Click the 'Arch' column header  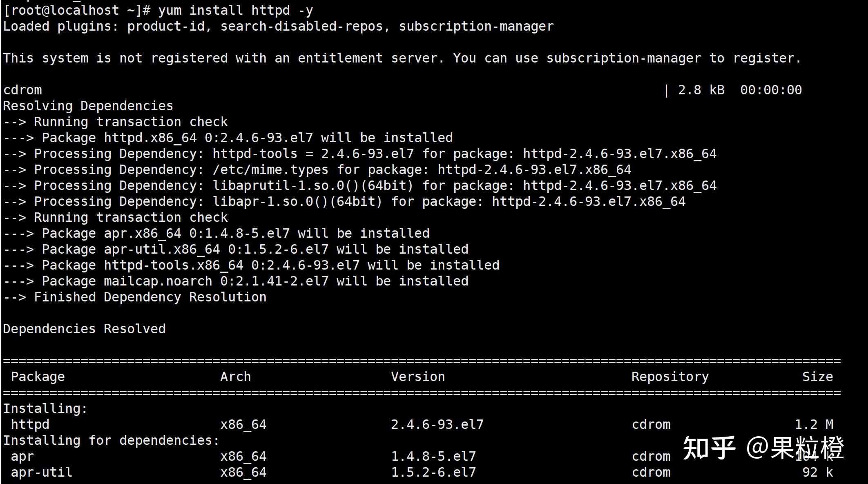[236, 377]
